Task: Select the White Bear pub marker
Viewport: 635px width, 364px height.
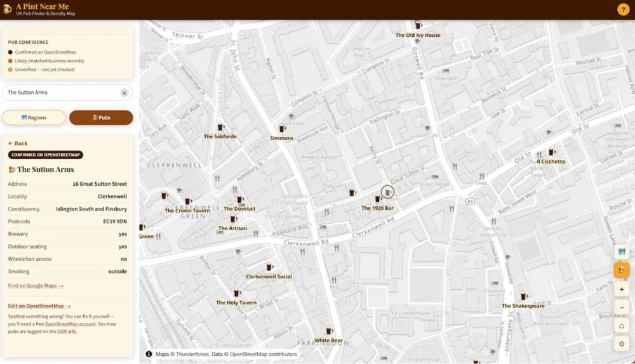Action: 329,331
